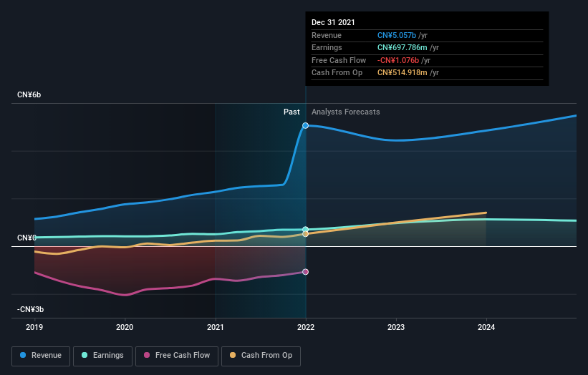
Task: Click the -CN¥3b y-axis label
Action: coord(30,309)
